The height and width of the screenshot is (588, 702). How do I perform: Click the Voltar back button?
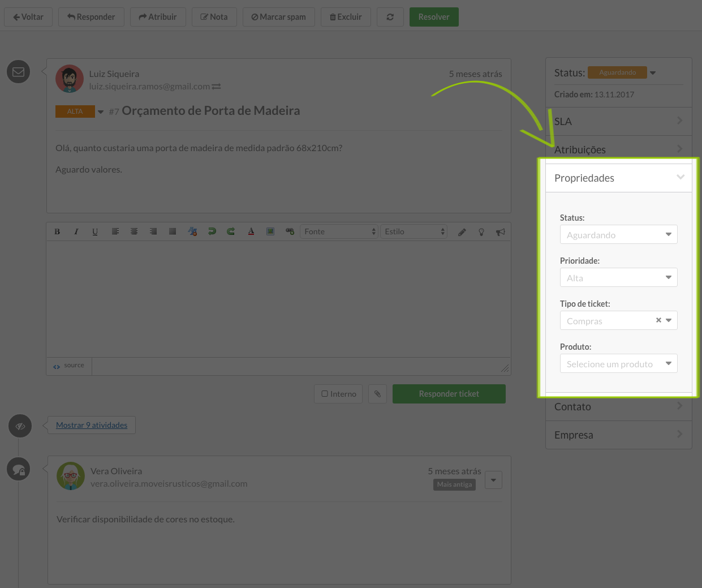tap(28, 17)
